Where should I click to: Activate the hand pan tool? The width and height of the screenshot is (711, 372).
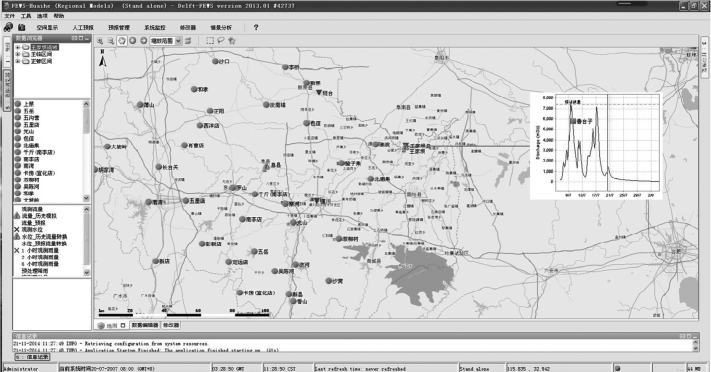[x=122, y=41]
